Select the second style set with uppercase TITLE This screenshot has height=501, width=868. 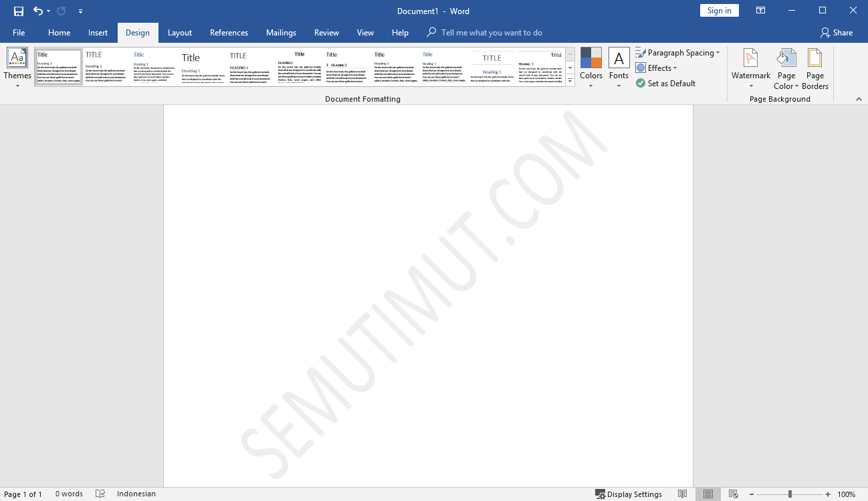(x=107, y=66)
